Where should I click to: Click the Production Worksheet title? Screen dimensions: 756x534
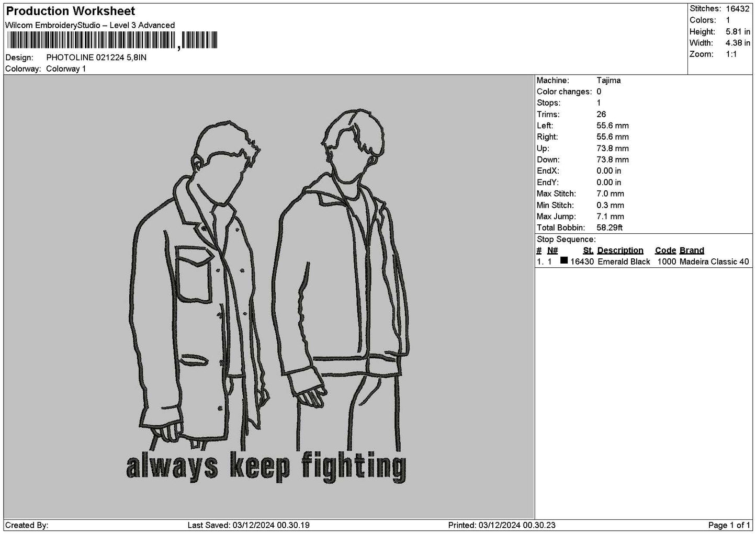click(x=70, y=11)
